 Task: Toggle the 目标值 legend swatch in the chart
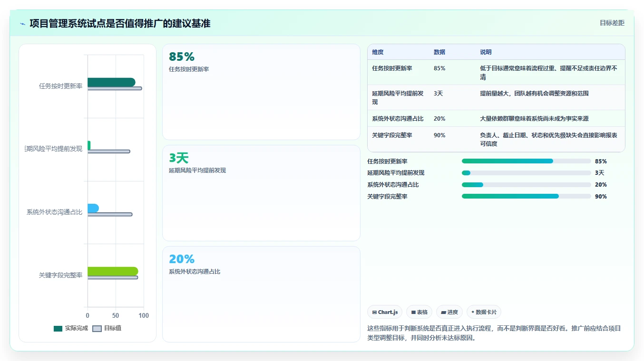point(97,328)
